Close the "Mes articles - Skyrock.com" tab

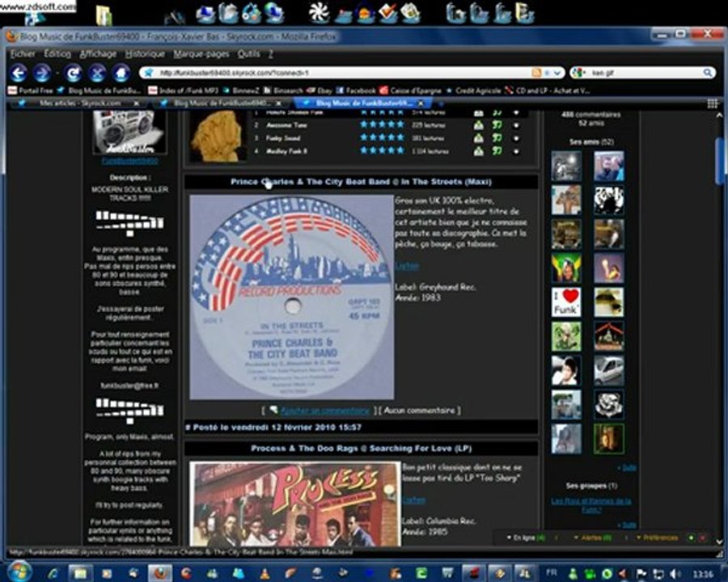137,103
